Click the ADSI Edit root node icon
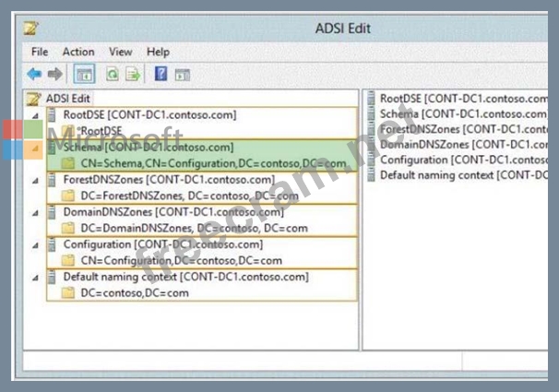This screenshot has height=392, width=559. pyautogui.click(x=33, y=99)
